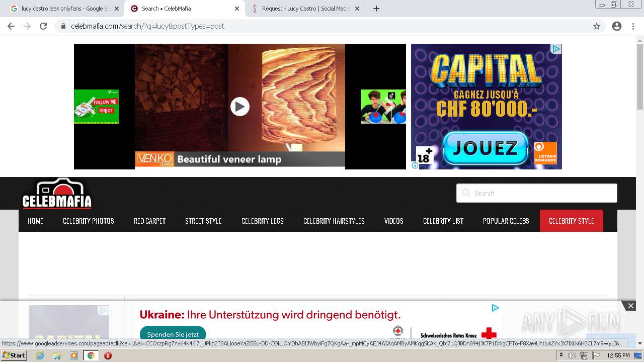
Task: Click the Chrome taskbar icon
Action: click(x=91, y=355)
